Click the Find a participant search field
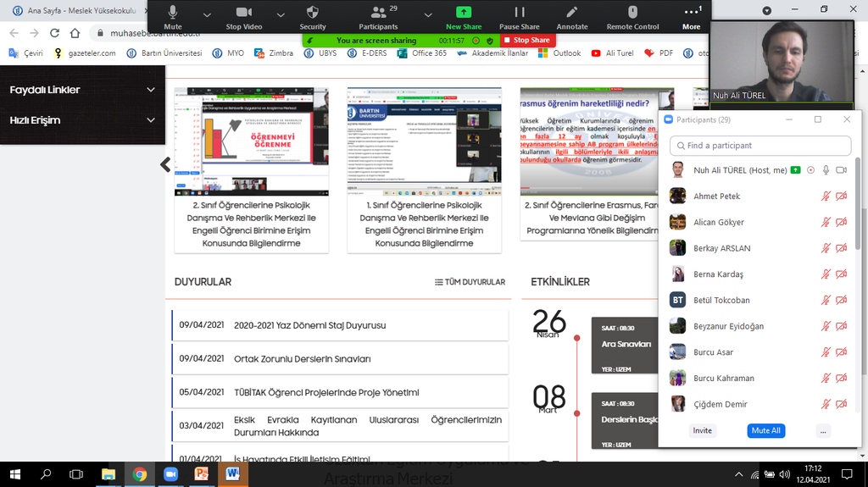The width and height of the screenshot is (868, 487). 757,146
